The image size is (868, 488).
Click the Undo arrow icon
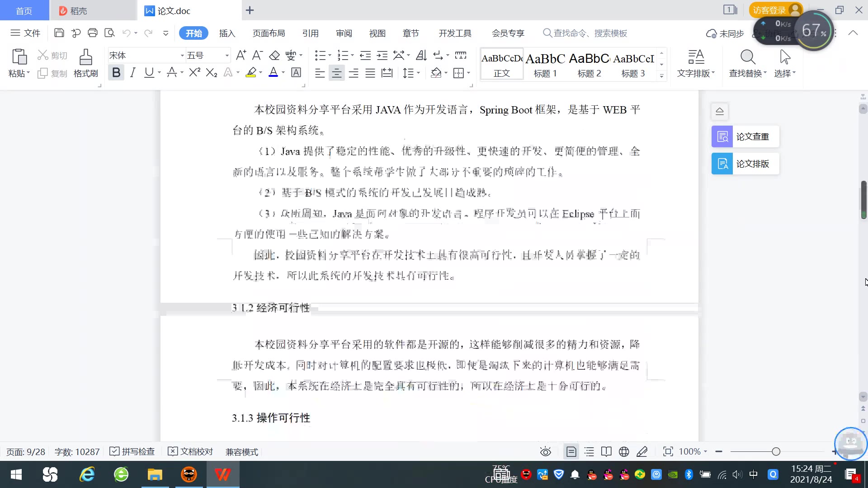(x=127, y=33)
